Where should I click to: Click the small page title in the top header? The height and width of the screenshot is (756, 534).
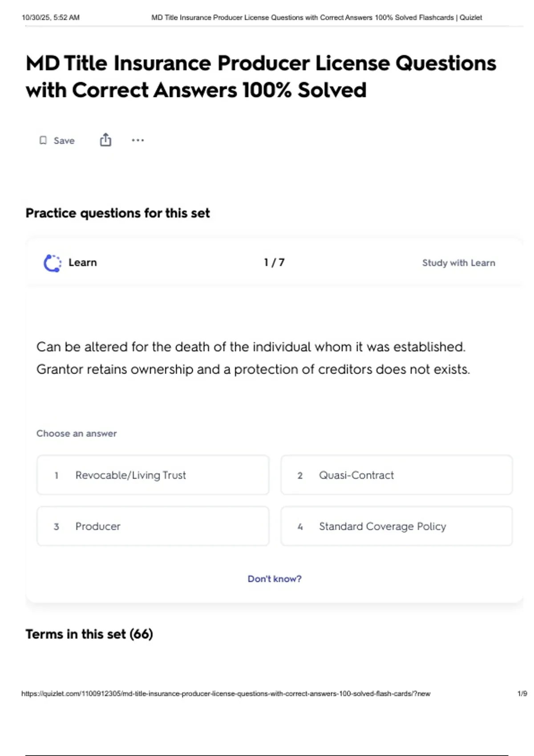pos(316,18)
